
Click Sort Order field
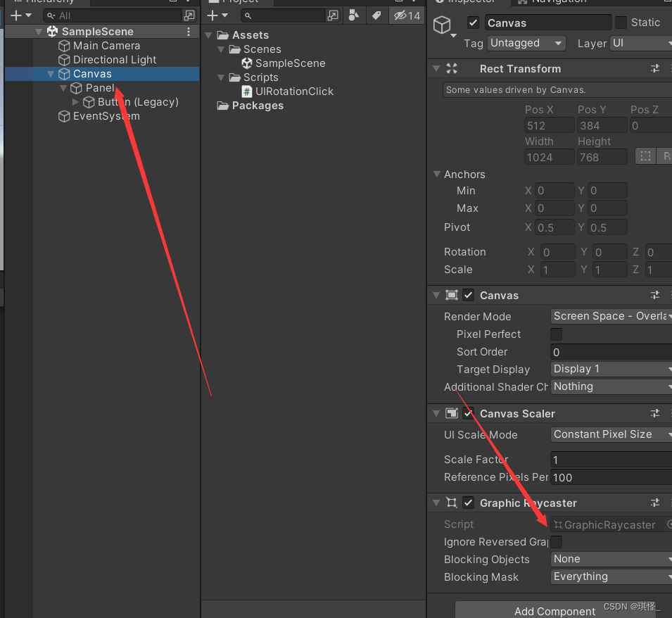coord(611,352)
